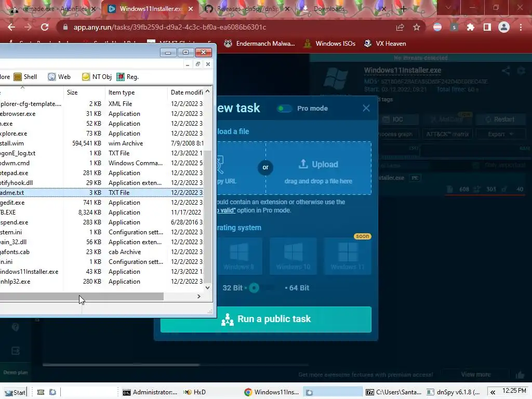Viewport: 532px width, 399px height.
Task: Select the 8,324 KB .EXE row
Action: 102,212
